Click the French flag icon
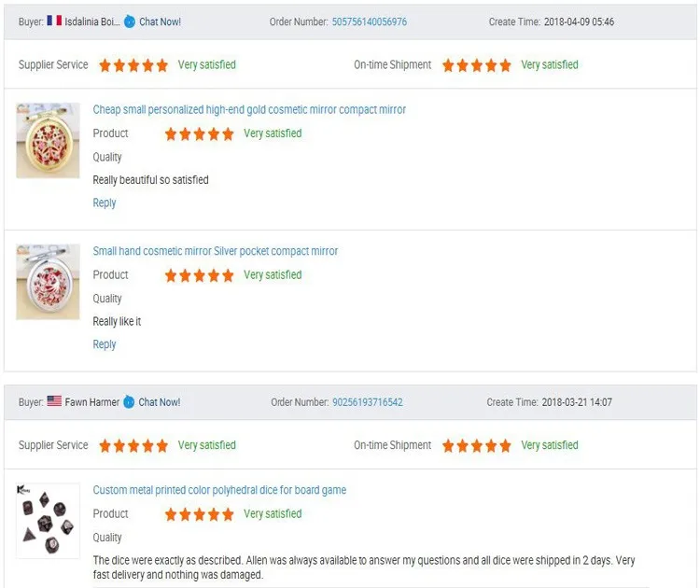700x588 pixels. pyautogui.click(x=54, y=21)
